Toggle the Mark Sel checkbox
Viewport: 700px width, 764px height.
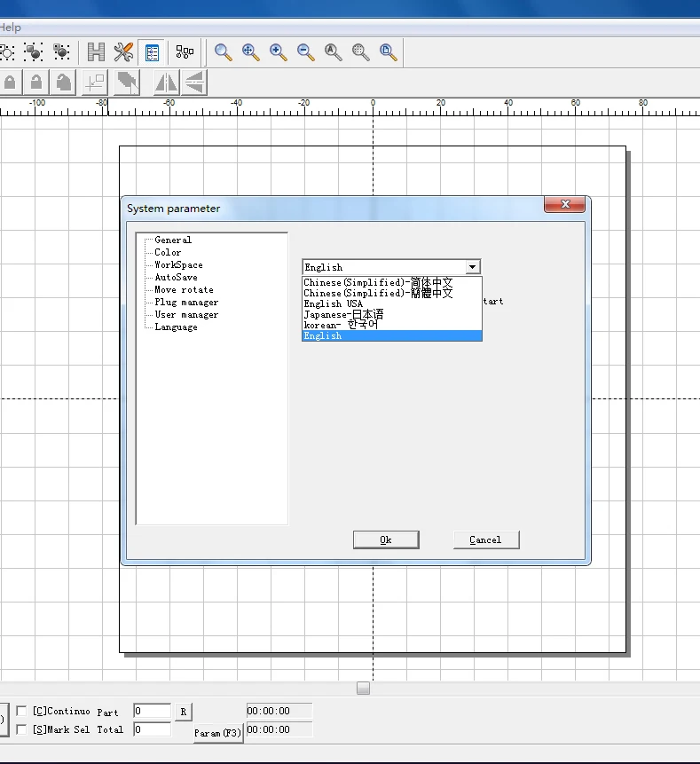point(22,729)
